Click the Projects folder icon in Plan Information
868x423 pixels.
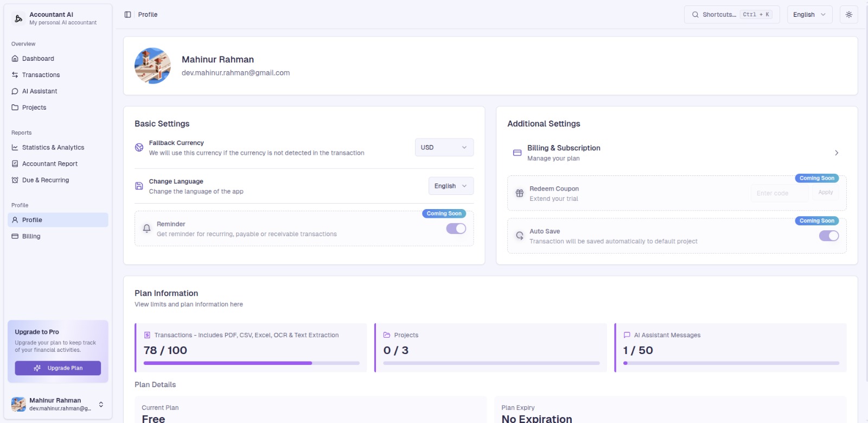pyautogui.click(x=387, y=335)
